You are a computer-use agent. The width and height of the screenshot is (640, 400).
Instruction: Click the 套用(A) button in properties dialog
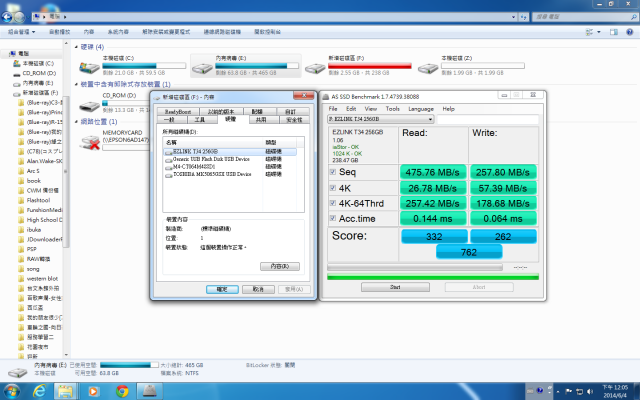click(x=294, y=289)
